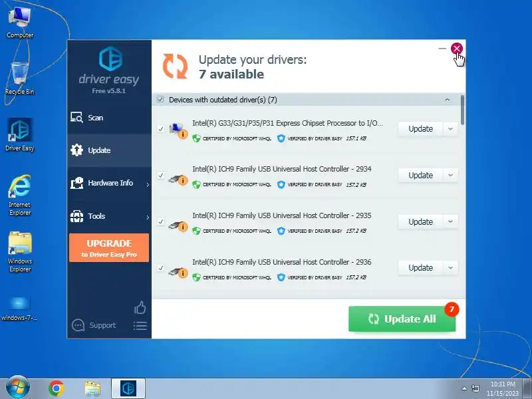Update the USB Host Controller 2936 driver

click(x=420, y=268)
